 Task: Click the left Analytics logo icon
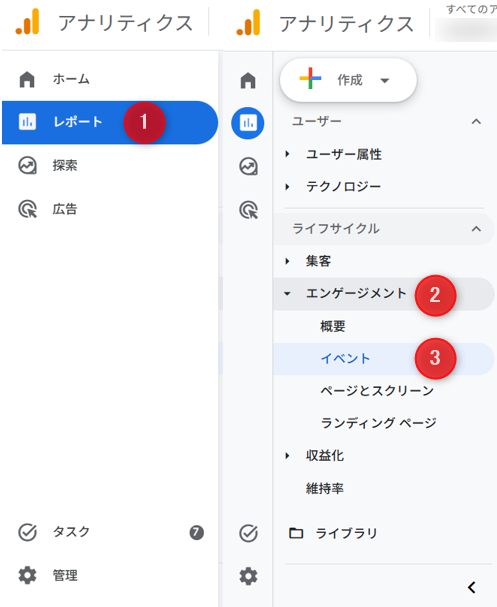tap(27, 22)
